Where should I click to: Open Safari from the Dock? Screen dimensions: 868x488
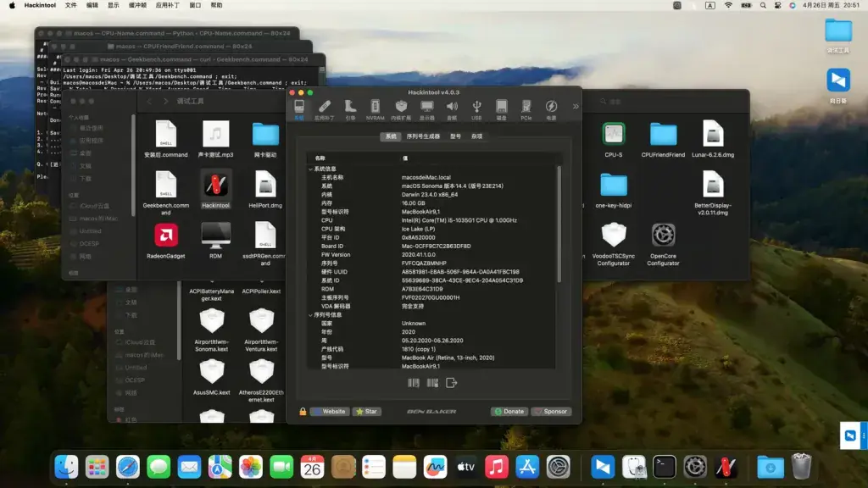tap(128, 467)
